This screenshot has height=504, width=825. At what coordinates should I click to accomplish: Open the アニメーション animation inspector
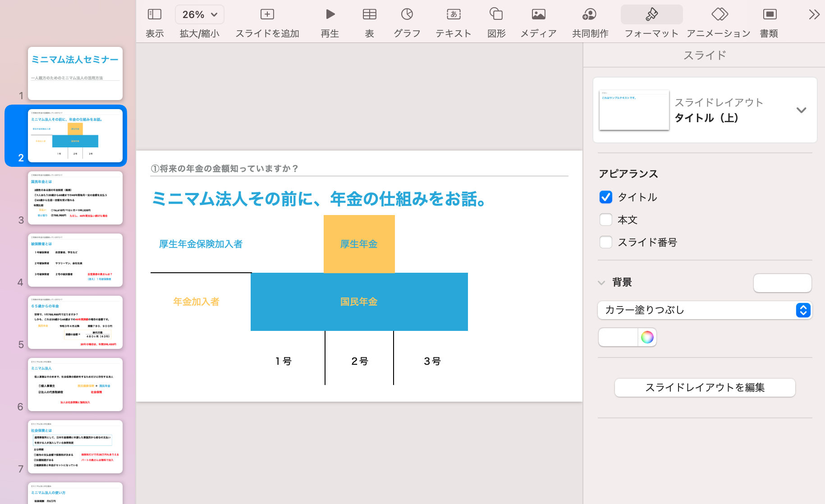click(x=720, y=14)
